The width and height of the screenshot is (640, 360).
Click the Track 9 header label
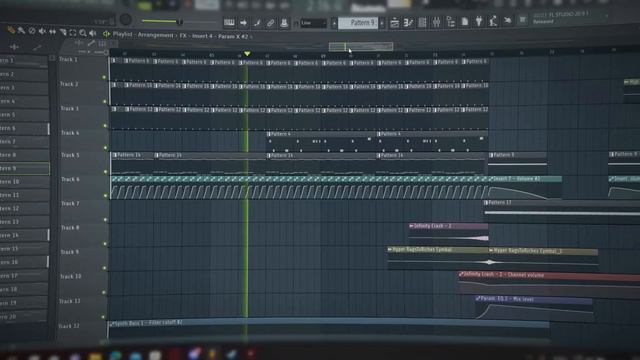point(69,252)
